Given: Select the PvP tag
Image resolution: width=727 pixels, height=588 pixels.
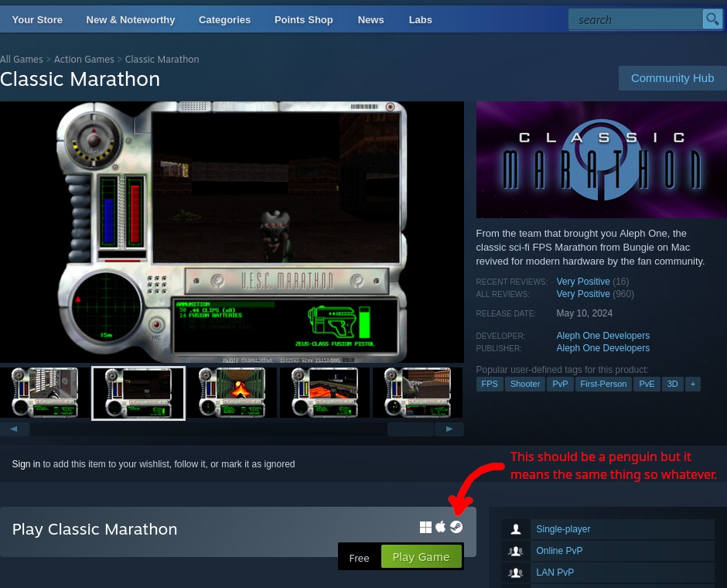Looking at the screenshot, I should pos(560,384).
